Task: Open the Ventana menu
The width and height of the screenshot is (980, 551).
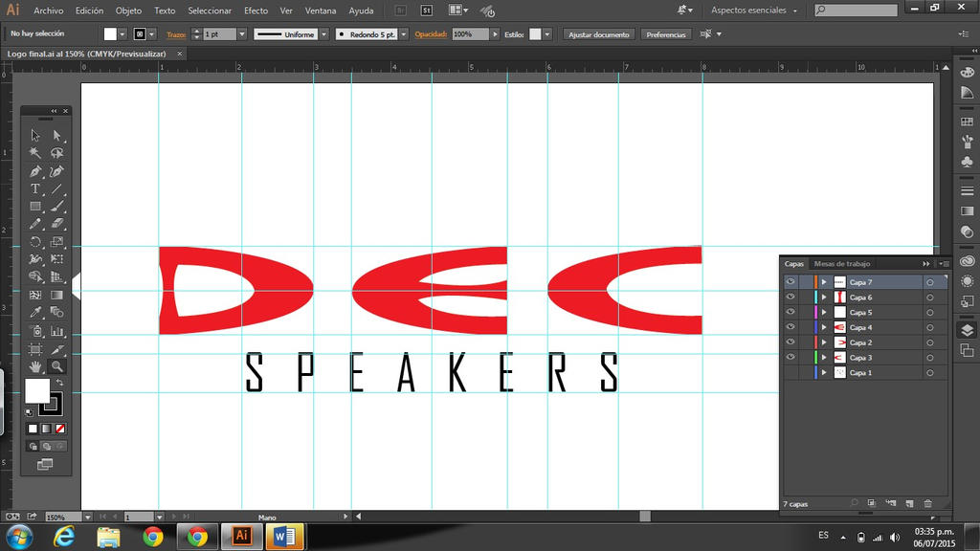Action: point(320,11)
